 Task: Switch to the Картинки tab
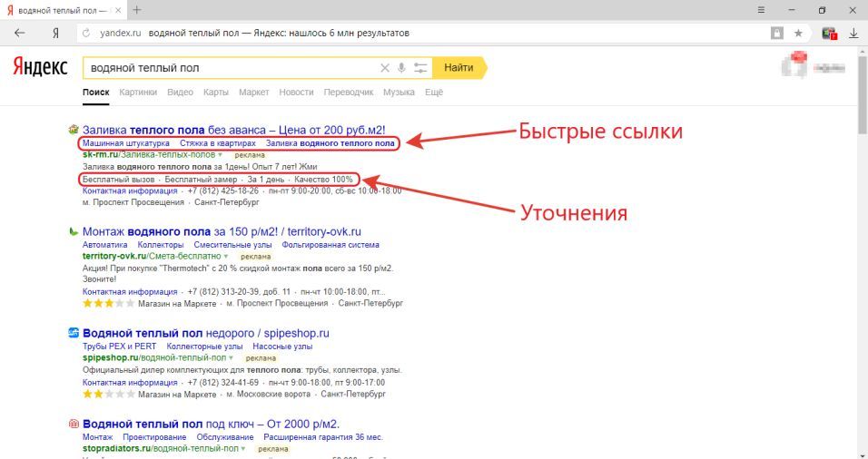(x=138, y=93)
